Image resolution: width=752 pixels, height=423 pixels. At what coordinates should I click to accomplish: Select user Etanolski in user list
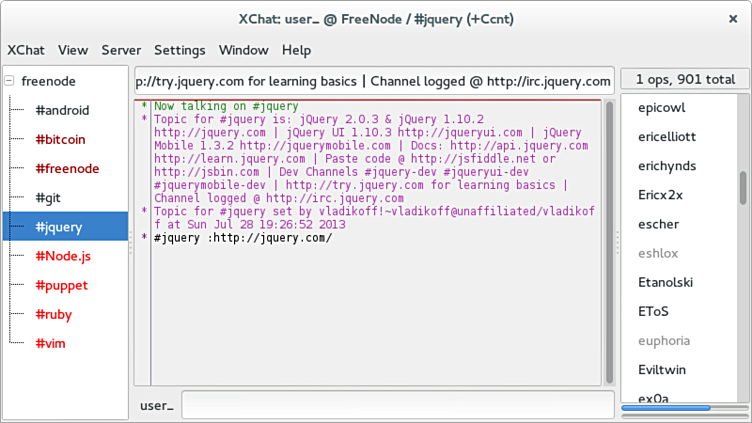[665, 282]
